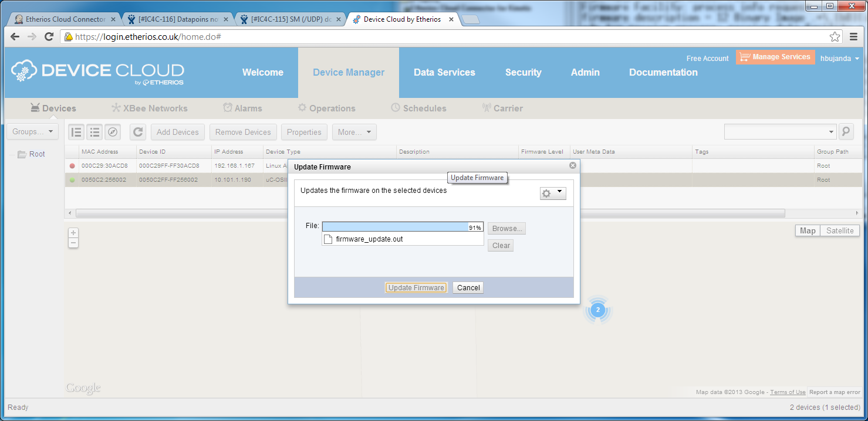Open the Groups dropdown
The height and width of the screenshot is (421, 868).
(33, 132)
